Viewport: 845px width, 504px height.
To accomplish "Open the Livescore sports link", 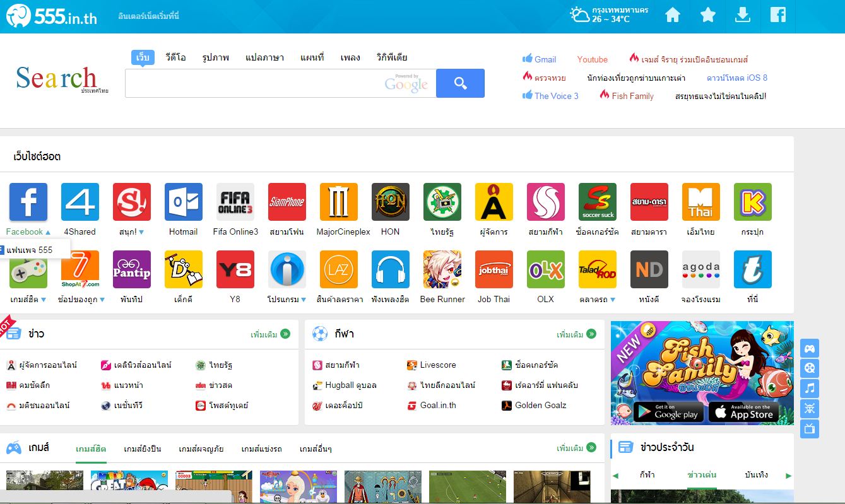I will [437, 365].
